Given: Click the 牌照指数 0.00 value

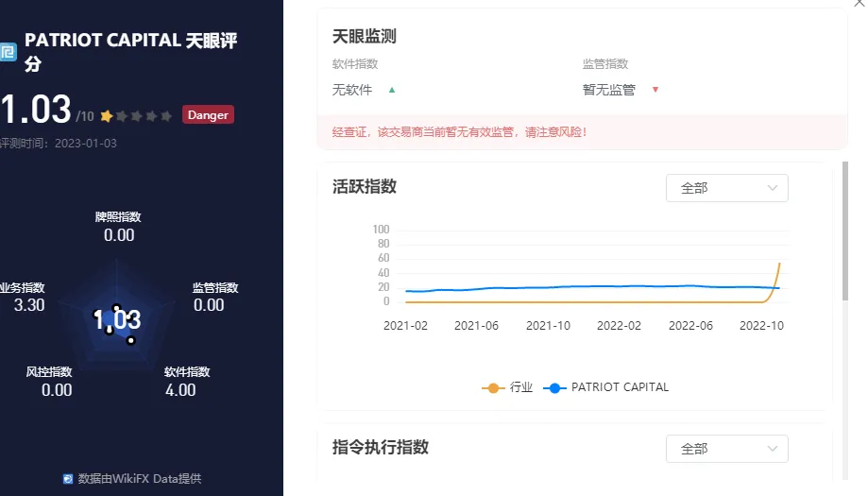Looking at the screenshot, I should (x=119, y=235).
